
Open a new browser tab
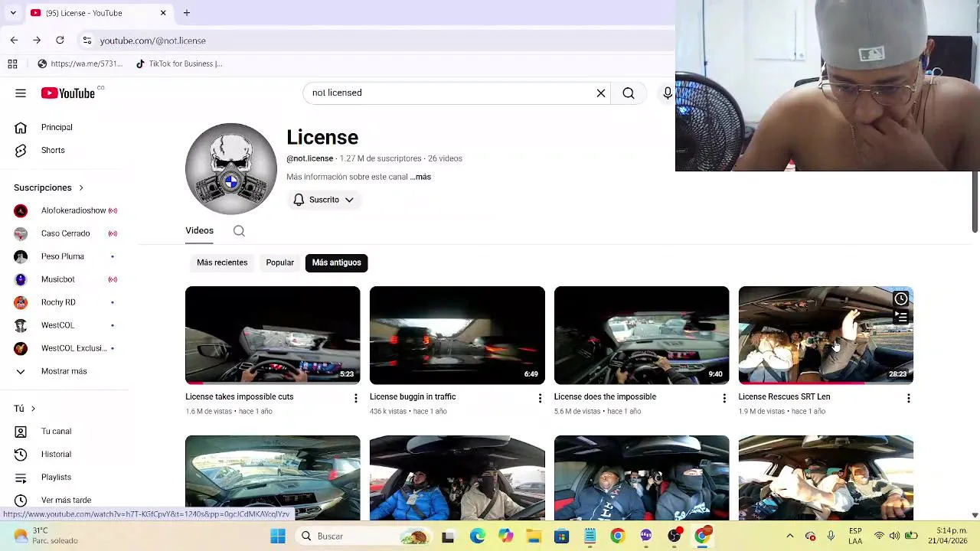(x=187, y=13)
